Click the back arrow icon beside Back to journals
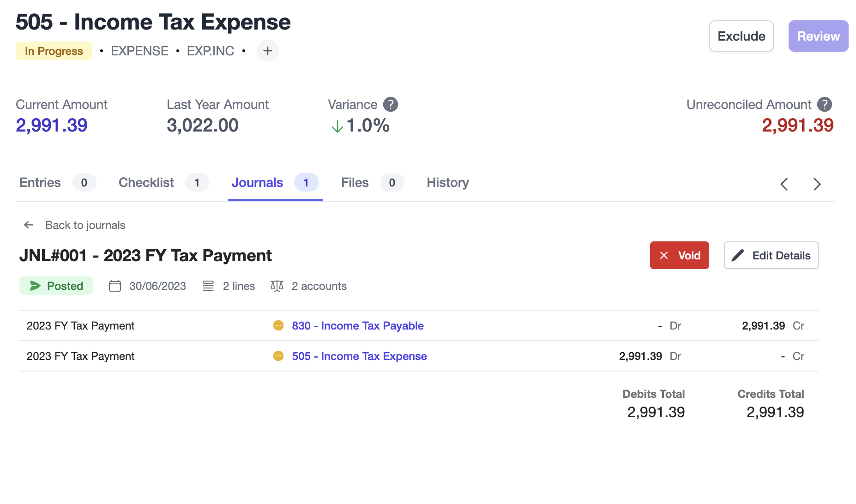The height and width of the screenshot is (504, 856). pos(29,225)
